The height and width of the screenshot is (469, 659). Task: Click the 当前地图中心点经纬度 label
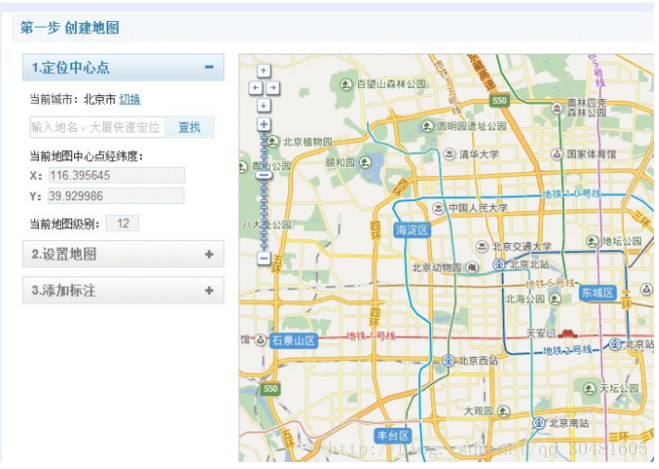86,157
